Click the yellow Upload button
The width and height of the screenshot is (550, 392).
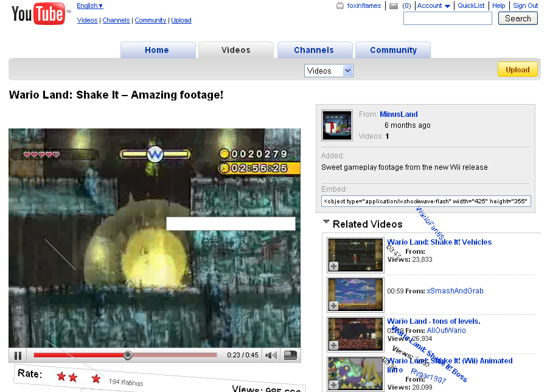click(x=517, y=69)
